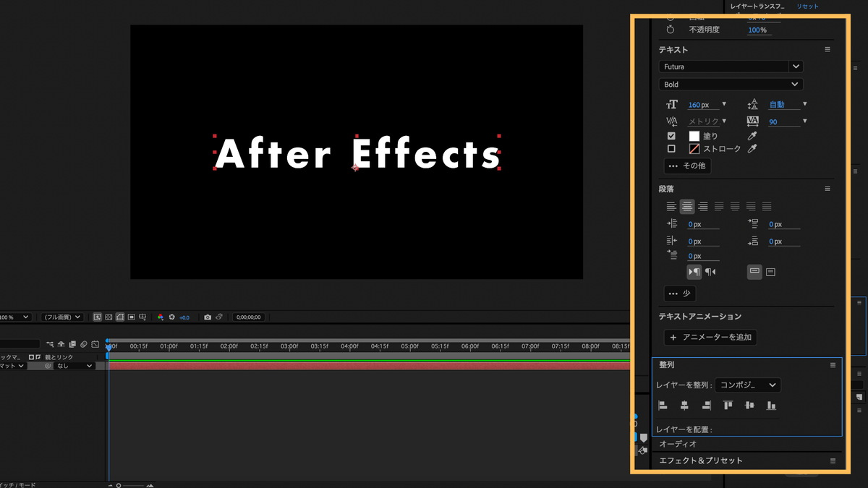Click the 02:00f mark on time ruler
The width and height of the screenshot is (868, 488).
coord(229,346)
